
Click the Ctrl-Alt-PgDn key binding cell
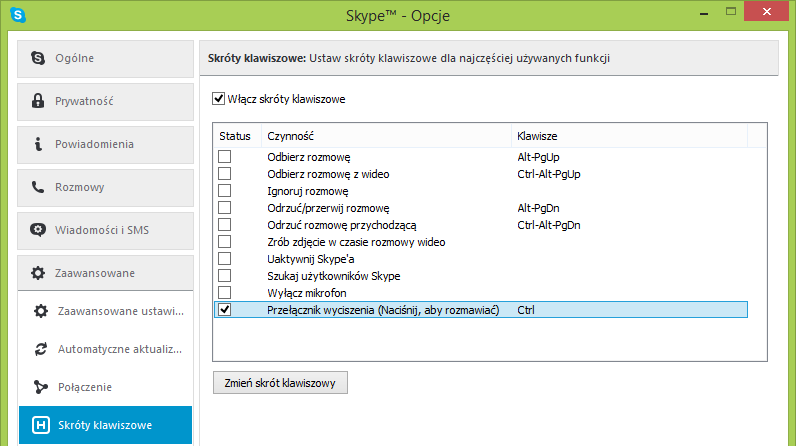[549, 225]
